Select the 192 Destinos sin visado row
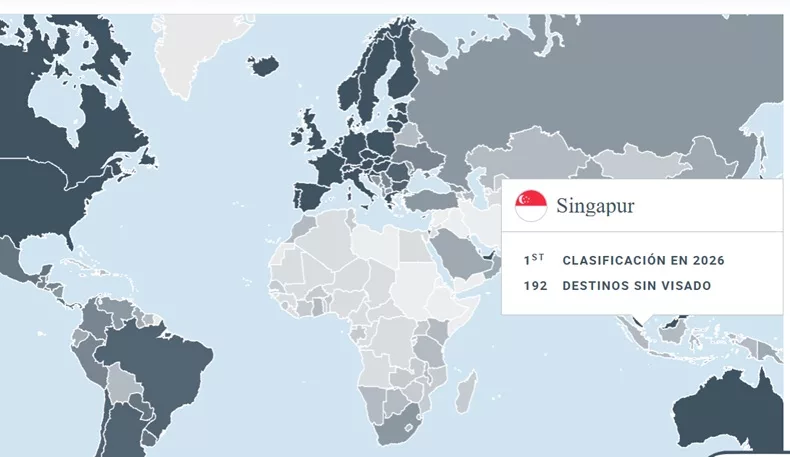The width and height of the screenshot is (790, 457). pos(617,286)
